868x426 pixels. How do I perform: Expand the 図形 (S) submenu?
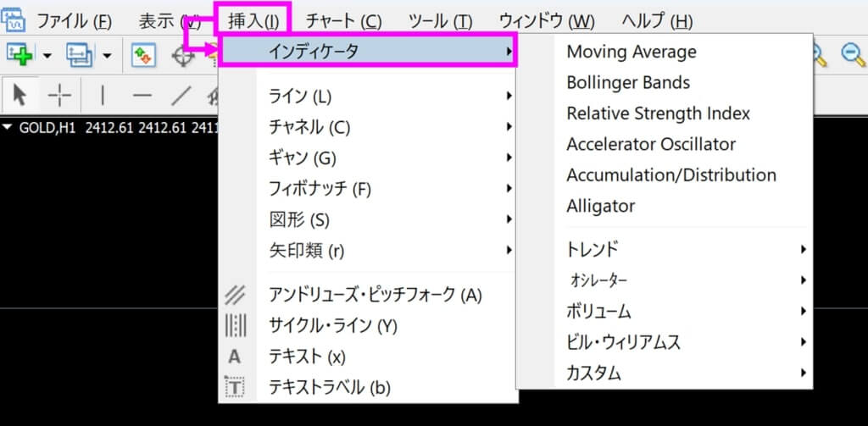pyautogui.click(x=368, y=221)
